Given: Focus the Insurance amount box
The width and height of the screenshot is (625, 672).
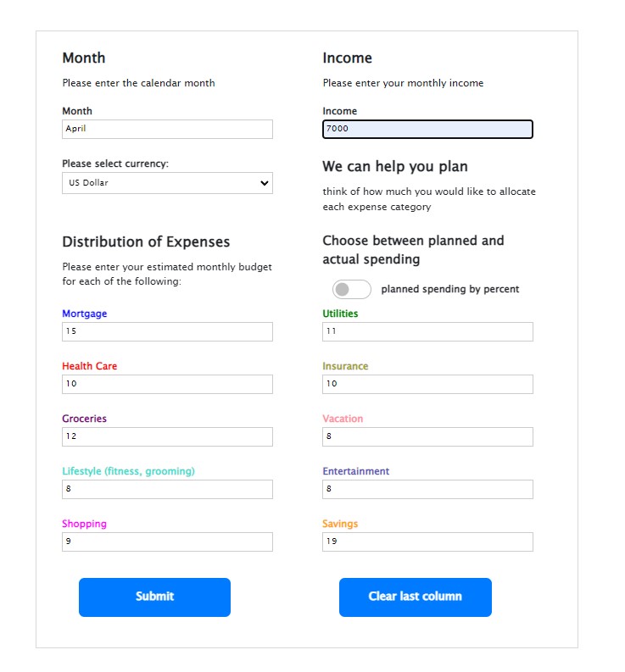Looking at the screenshot, I should click(x=427, y=384).
